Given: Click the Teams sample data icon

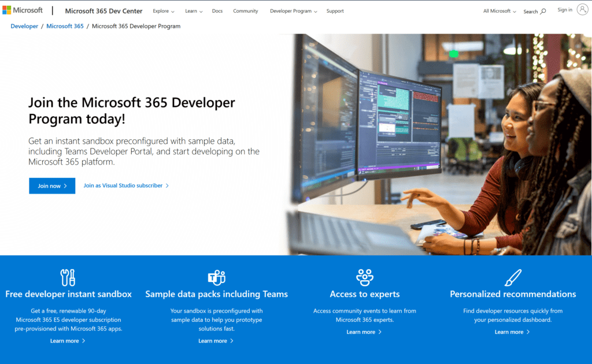Looking at the screenshot, I should (216, 277).
